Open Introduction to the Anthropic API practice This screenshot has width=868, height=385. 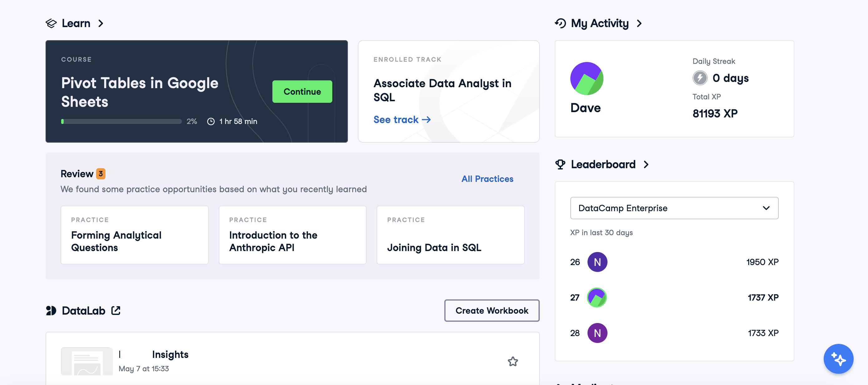(x=292, y=235)
